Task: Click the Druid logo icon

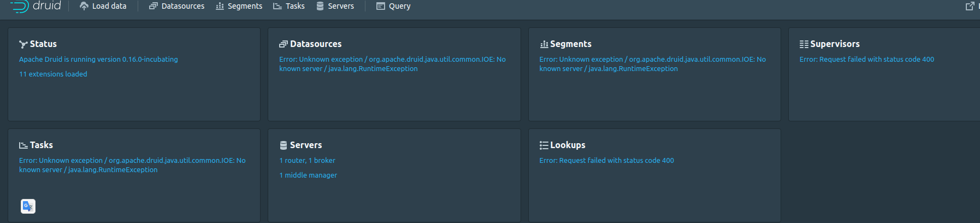Action: [20, 6]
